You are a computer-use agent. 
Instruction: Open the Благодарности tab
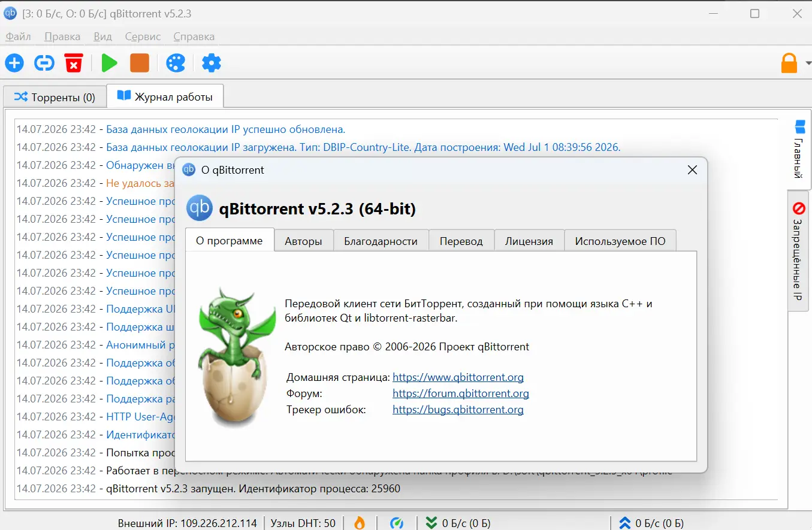pos(381,241)
